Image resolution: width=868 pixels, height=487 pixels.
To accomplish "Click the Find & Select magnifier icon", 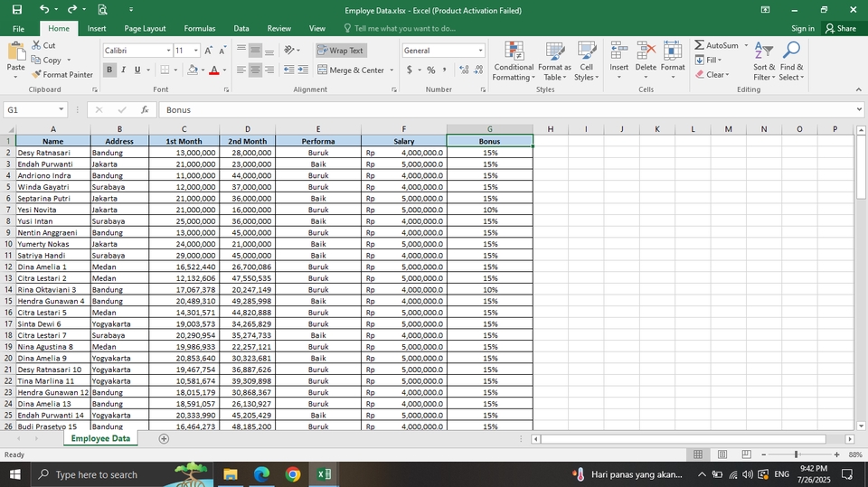I will [x=791, y=52].
